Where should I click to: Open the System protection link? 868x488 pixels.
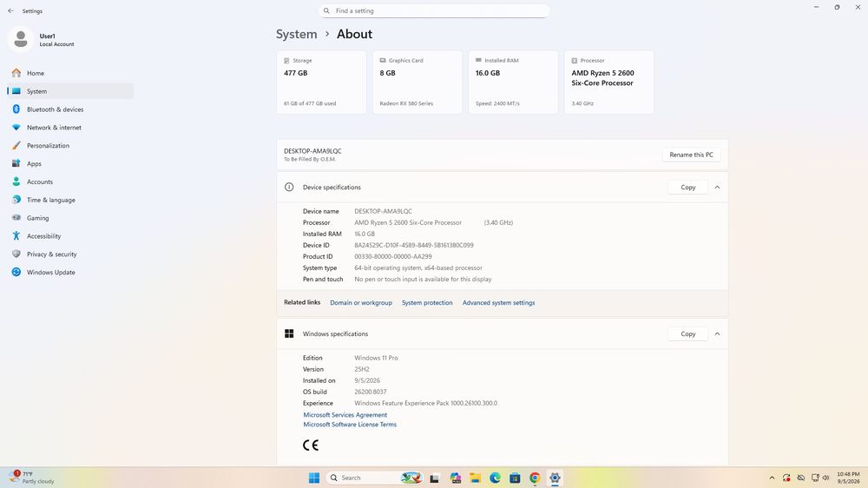pyautogui.click(x=427, y=302)
